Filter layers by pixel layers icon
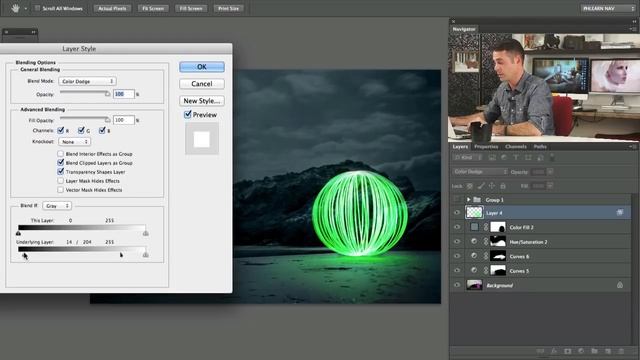The image size is (640, 360). [492, 158]
